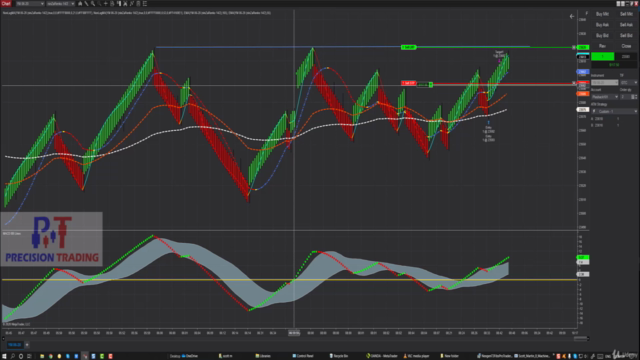This screenshot has height=360, width=640.
Task: Click the green value marker in indicator panel
Action: coord(583,257)
